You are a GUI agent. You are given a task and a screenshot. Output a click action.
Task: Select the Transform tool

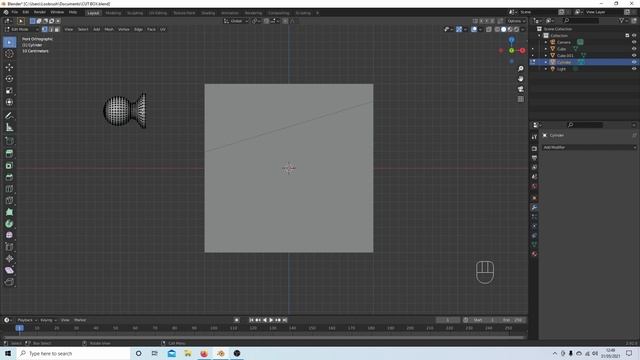tap(9, 102)
